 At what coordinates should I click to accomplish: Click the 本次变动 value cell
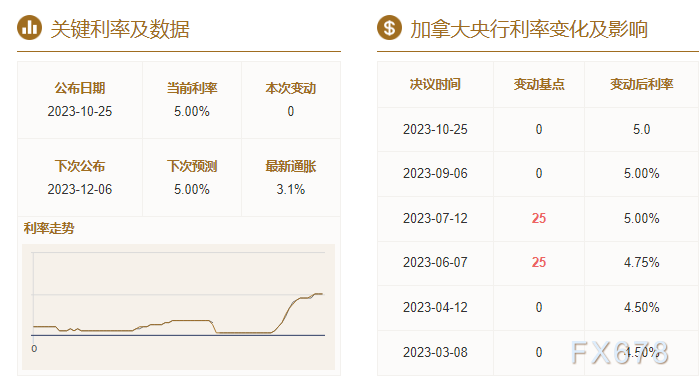pos(291,100)
